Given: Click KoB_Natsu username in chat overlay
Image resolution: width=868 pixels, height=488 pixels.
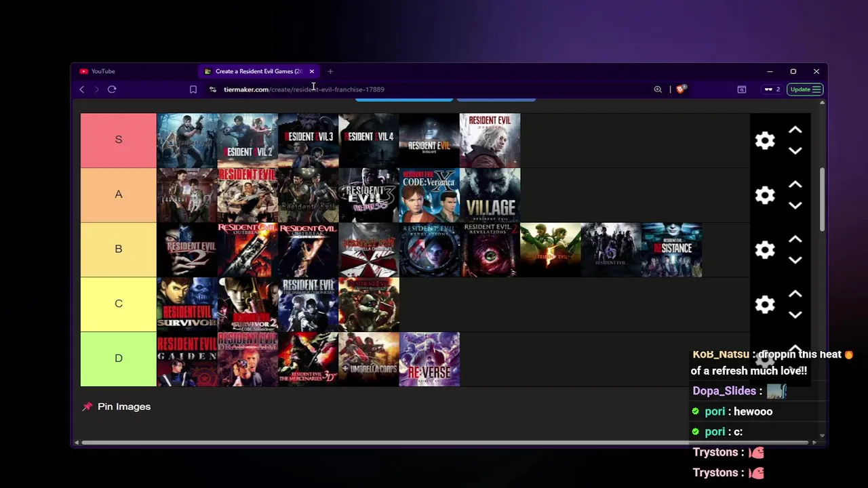Looking at the screenshot, I should [721, 354].
